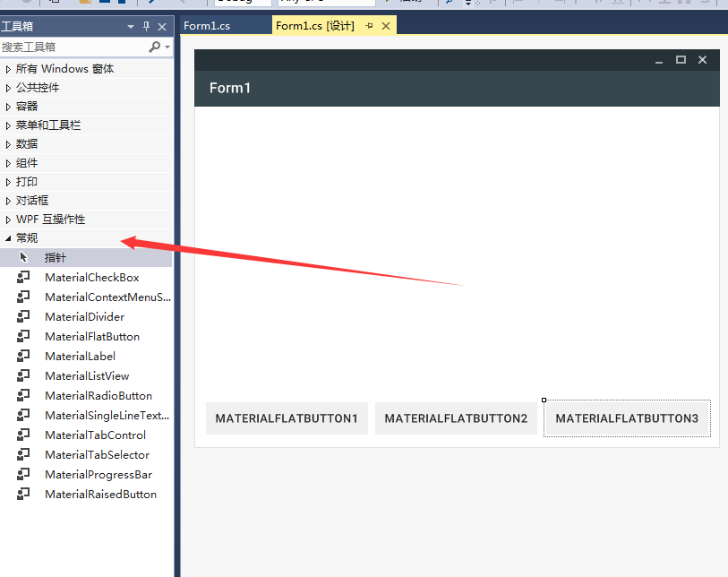Pin the Form1.cs [设计] tab

point(369,26)
